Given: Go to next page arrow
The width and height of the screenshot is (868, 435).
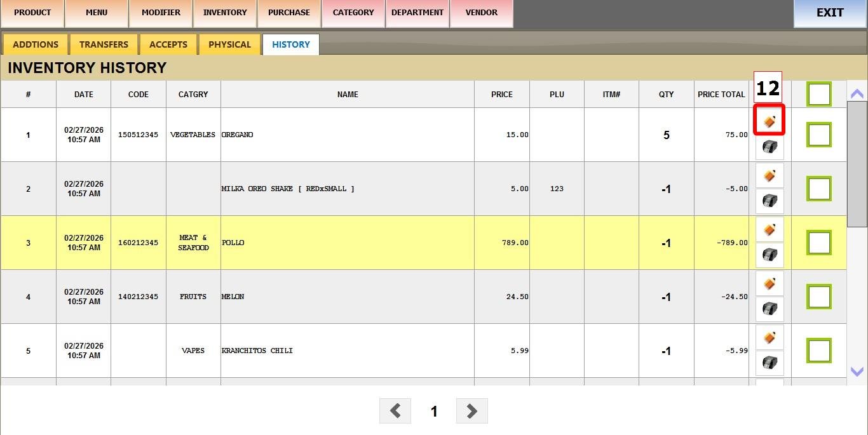Looking at the screenshot, I should click(x=471, y=411).
